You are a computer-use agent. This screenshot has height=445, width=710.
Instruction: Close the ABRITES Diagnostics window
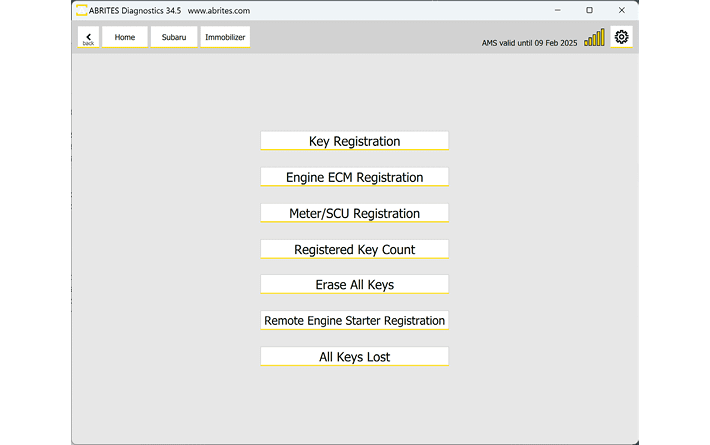(621, 10)
